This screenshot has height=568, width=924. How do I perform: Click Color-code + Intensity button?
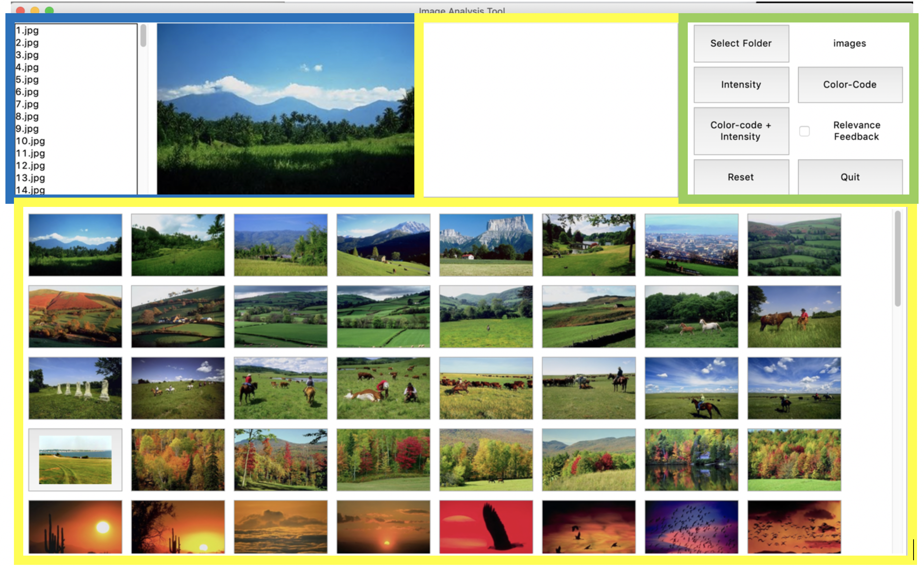point(741,131)
